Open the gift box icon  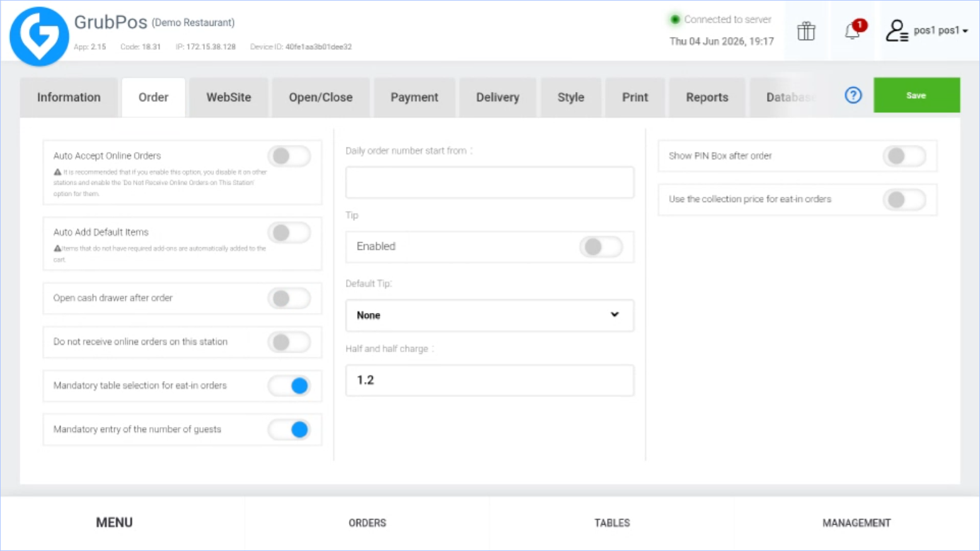pos(806,31)
